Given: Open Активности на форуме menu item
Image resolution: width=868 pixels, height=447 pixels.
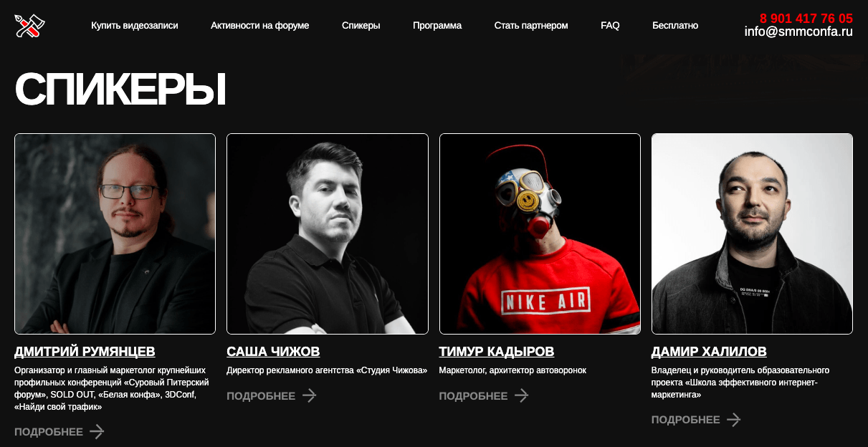Looking at the screenshot, I should 260,25.
